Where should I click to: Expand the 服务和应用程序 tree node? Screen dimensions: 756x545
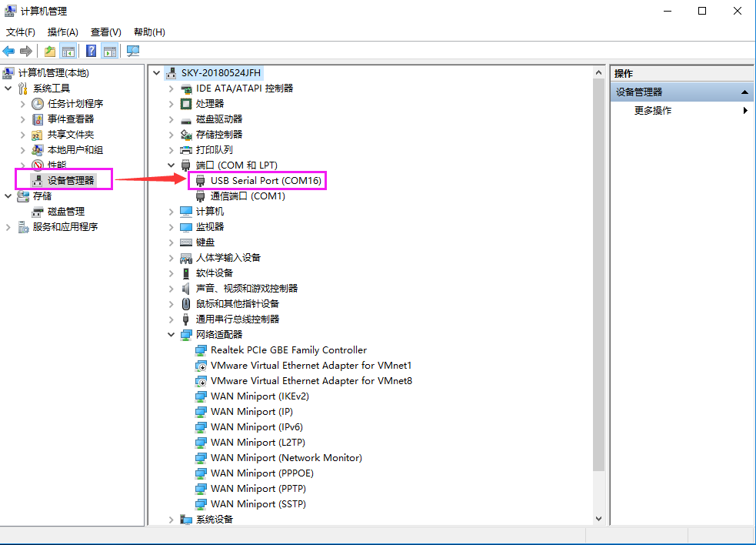click(x=8, y=227)
